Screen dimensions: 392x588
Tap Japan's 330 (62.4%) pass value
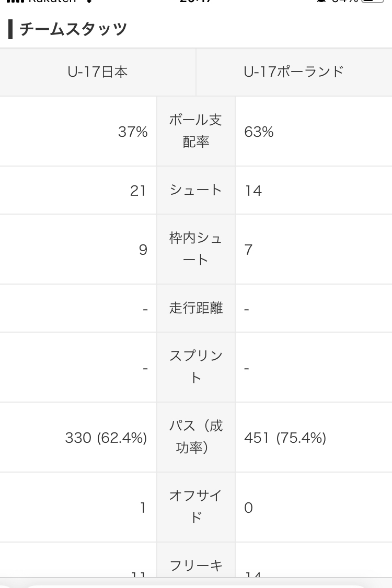coord(106,438)
